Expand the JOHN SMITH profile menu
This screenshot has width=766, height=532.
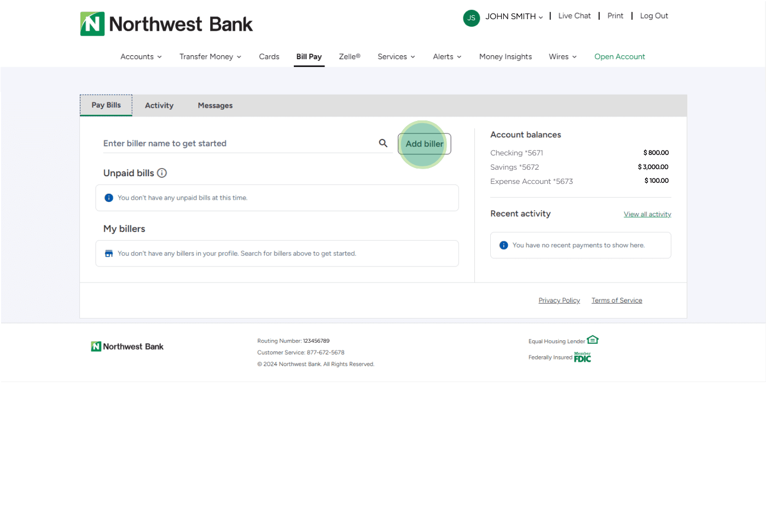coord(514,16)
